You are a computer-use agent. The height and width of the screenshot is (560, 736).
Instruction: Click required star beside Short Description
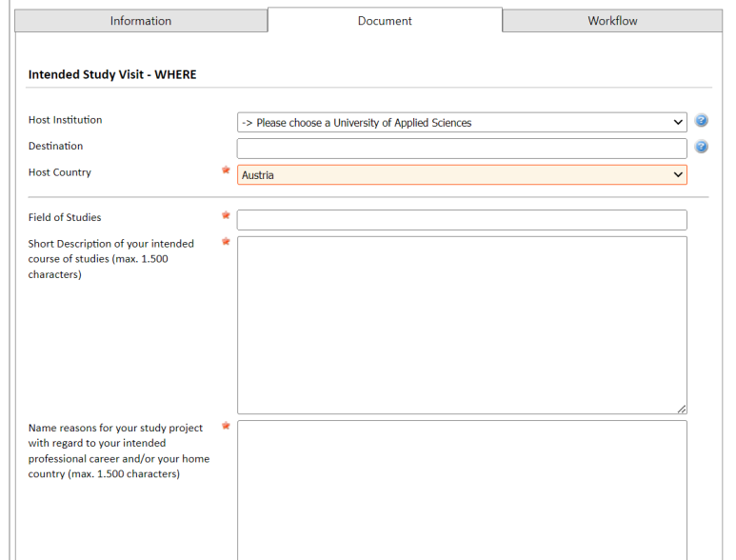click(226, 241)
